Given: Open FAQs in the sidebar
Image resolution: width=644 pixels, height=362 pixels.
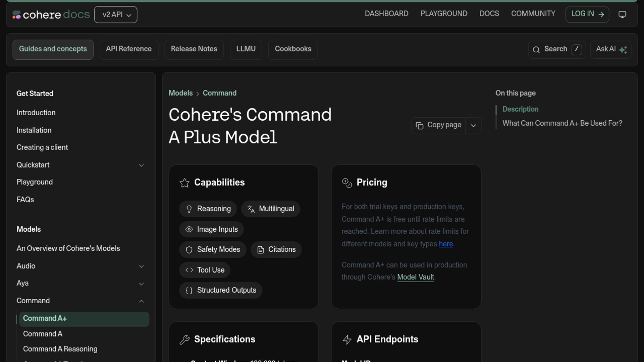Looking at the screenshot, I should pos(25,199).
